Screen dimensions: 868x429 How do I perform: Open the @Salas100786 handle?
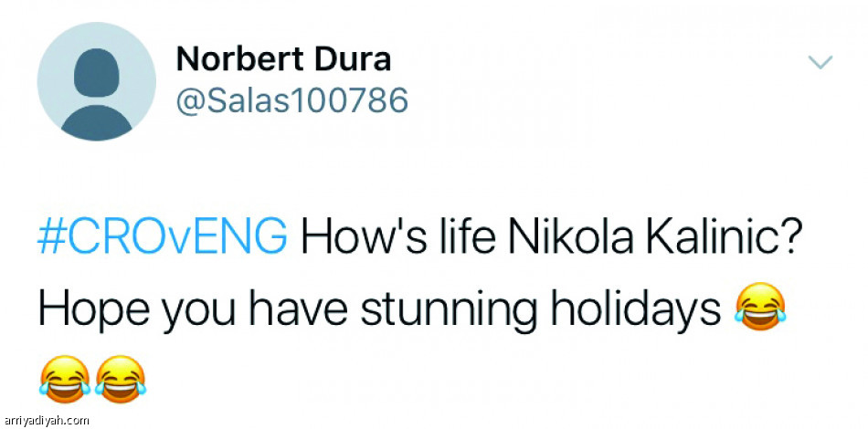(x=291, y=99)
